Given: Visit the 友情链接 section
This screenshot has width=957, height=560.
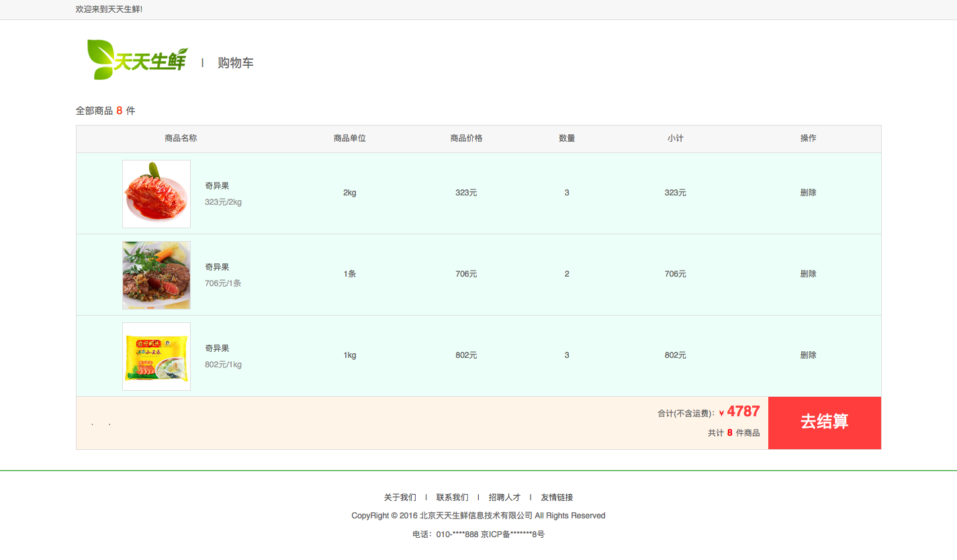Looking at the screenshot, I should (x=556, y=497).
